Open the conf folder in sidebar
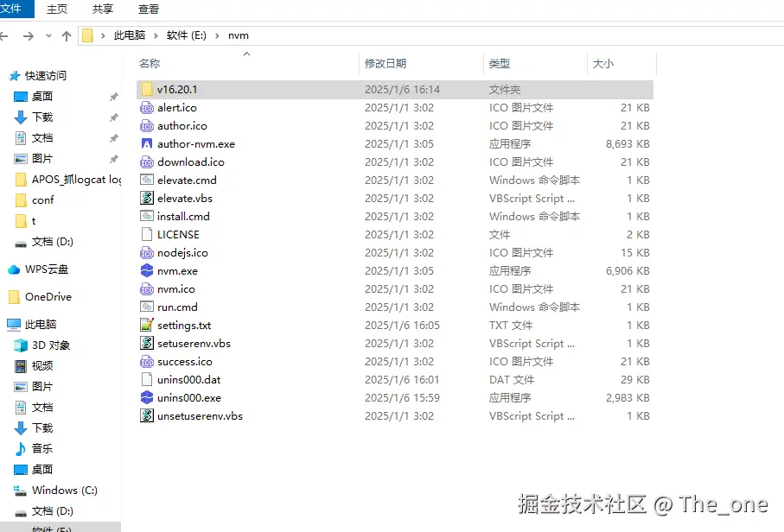Image resolution: width=784 pixels, height=532 pixels. point(42,200)
